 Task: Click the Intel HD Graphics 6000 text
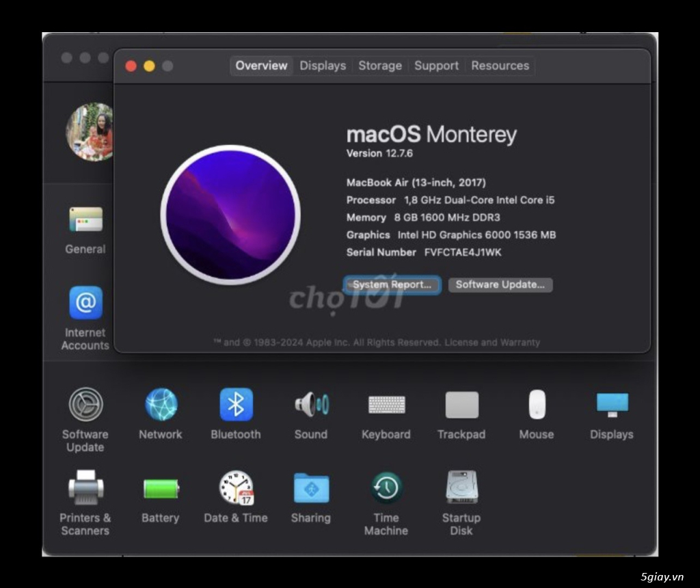pyautogui.click(x=476, y=235)
